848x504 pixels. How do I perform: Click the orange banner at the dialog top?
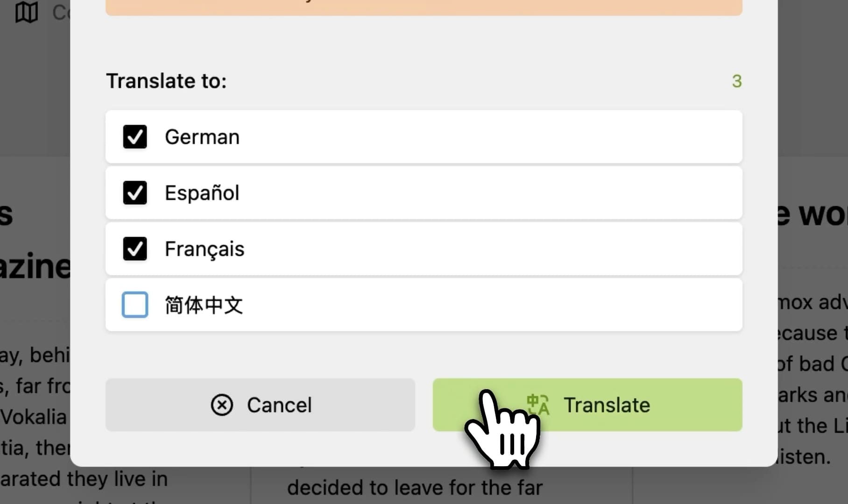(424, 7)
